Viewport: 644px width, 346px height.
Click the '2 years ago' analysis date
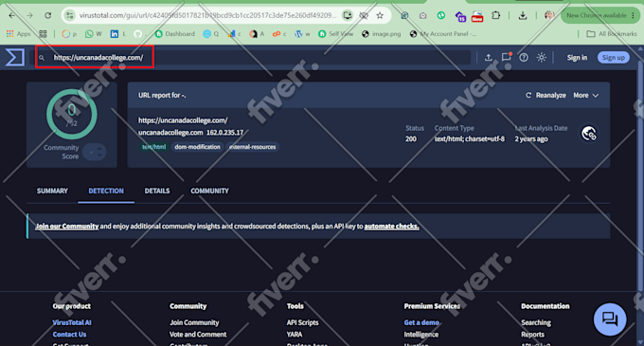click(x=531, y=139)
